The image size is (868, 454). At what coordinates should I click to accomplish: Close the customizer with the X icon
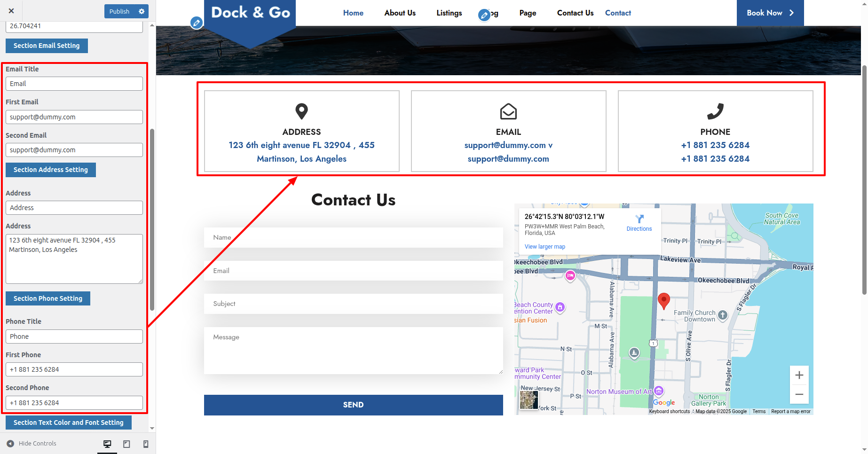[11, 11]
